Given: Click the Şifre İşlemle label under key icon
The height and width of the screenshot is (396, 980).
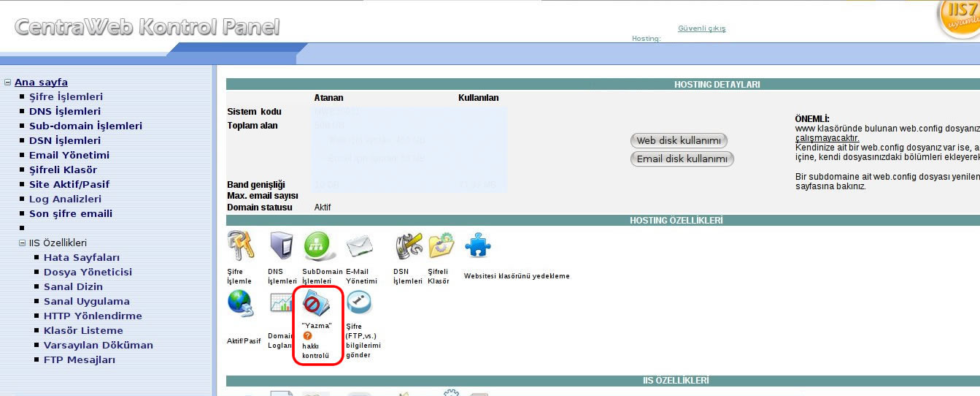Looking at the screenshot, I should pyautogui.click(x=239, y=276).
